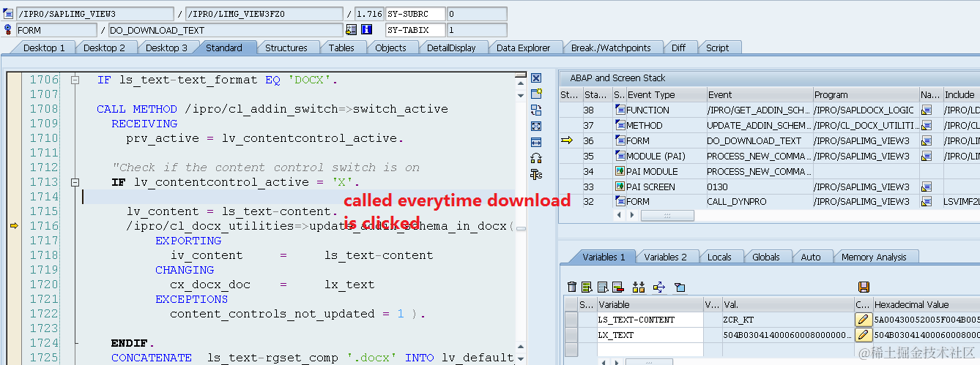980x365 pixels.
Task: Collapse the IF block at line 1713
Action: [x=75, y=182]
